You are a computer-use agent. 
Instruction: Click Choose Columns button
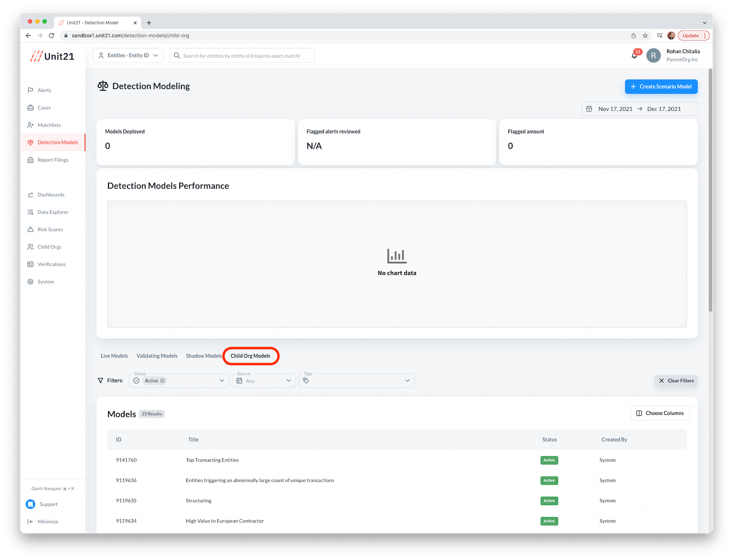[660, 413]
